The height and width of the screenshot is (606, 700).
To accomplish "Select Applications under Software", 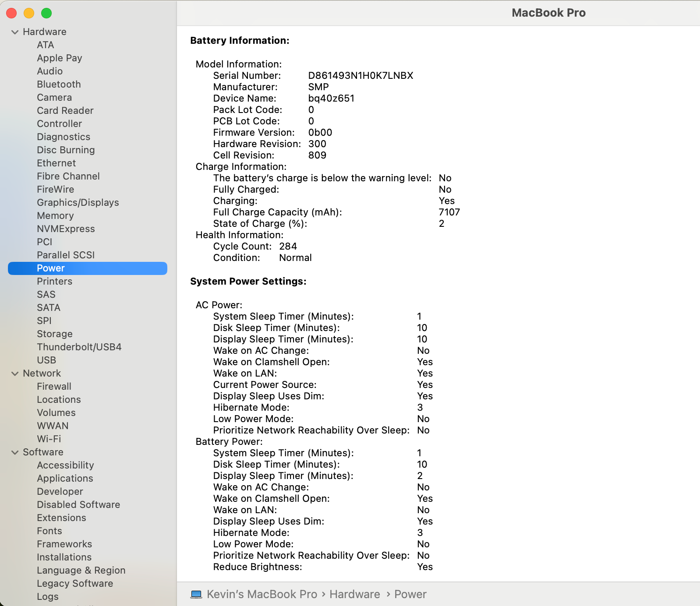I will click(x=65, y=478).
